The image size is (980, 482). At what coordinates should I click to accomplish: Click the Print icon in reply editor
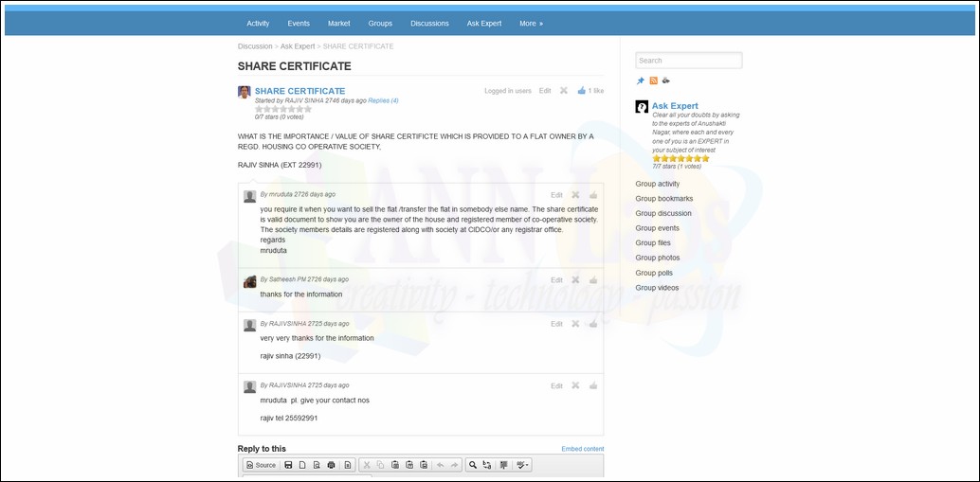tap(331, 465)
